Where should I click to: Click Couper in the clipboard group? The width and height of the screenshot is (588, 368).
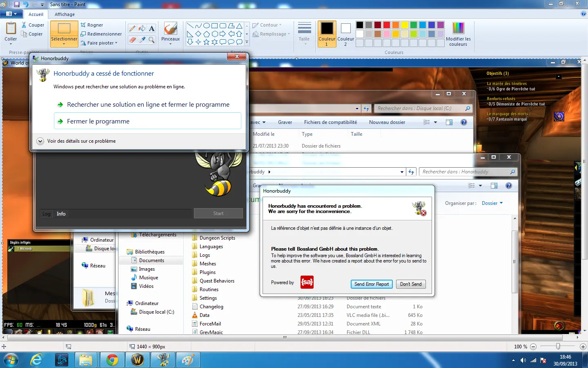[x=33, y=25]
